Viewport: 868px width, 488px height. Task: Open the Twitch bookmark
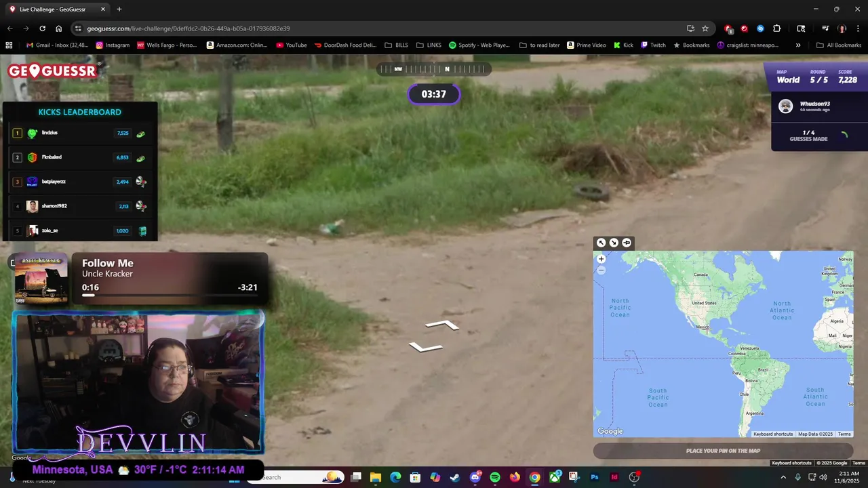[654, 45]
